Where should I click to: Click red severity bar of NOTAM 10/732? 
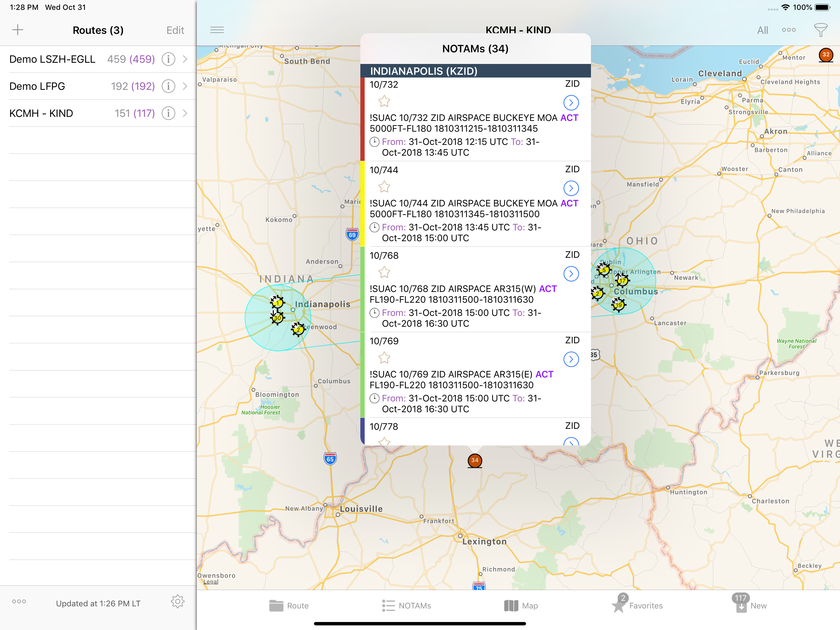pyautogui.click(x=362, y=119)
